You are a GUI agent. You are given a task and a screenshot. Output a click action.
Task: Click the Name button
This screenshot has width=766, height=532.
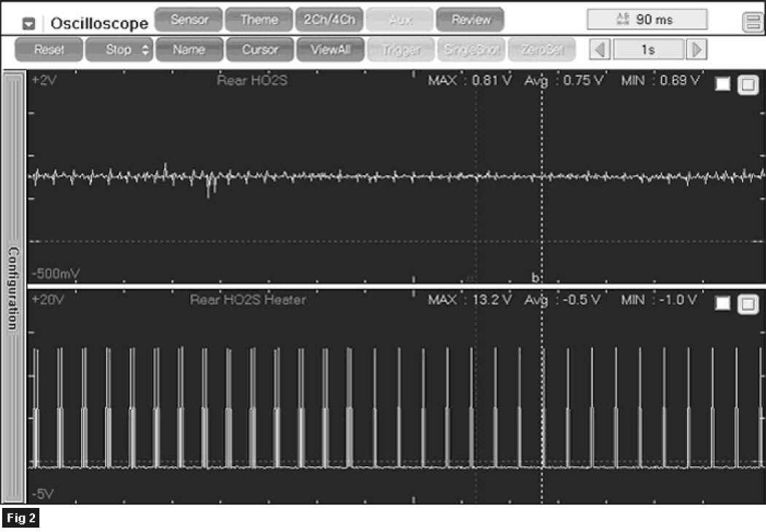pos(187,50)
